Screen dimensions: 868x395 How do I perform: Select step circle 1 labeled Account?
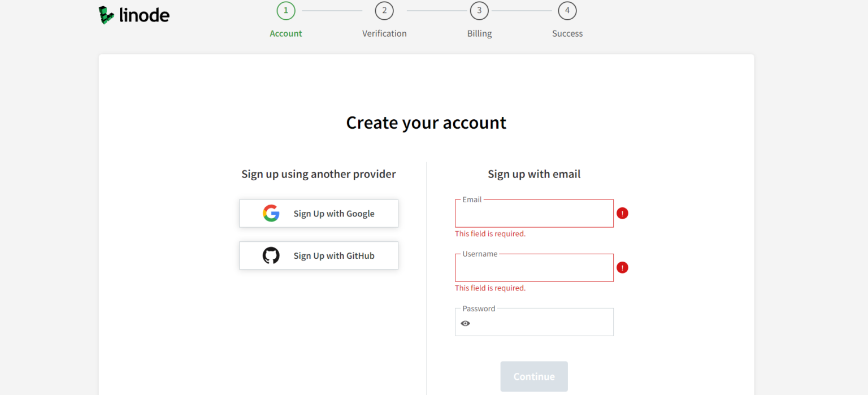285,10
